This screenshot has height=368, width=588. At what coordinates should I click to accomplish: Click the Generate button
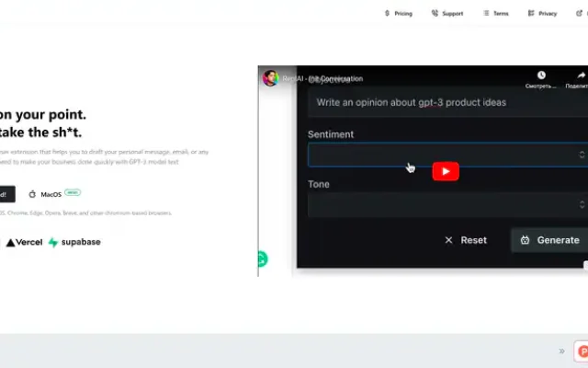(549, 240)
